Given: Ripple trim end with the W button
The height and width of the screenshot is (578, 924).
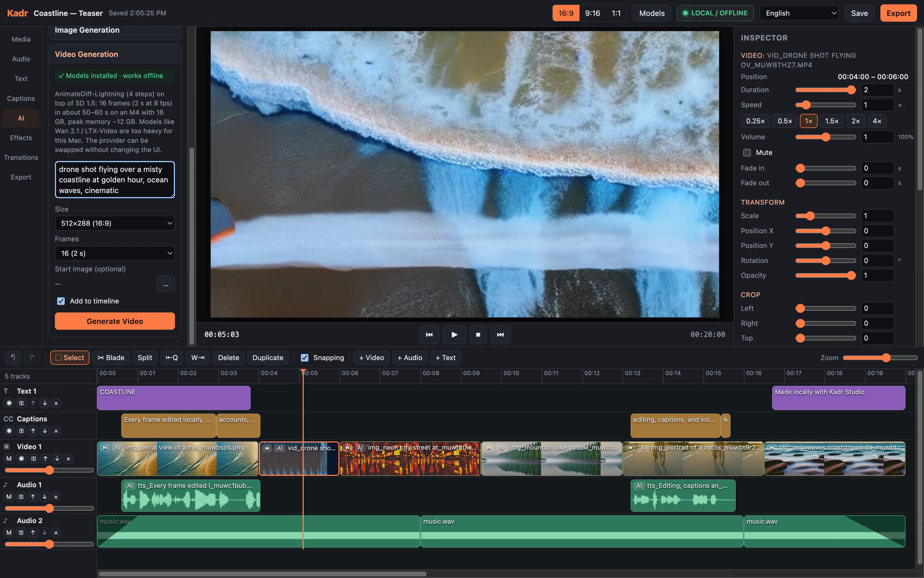Looking at the screenshot, I should tap(198, 357).
